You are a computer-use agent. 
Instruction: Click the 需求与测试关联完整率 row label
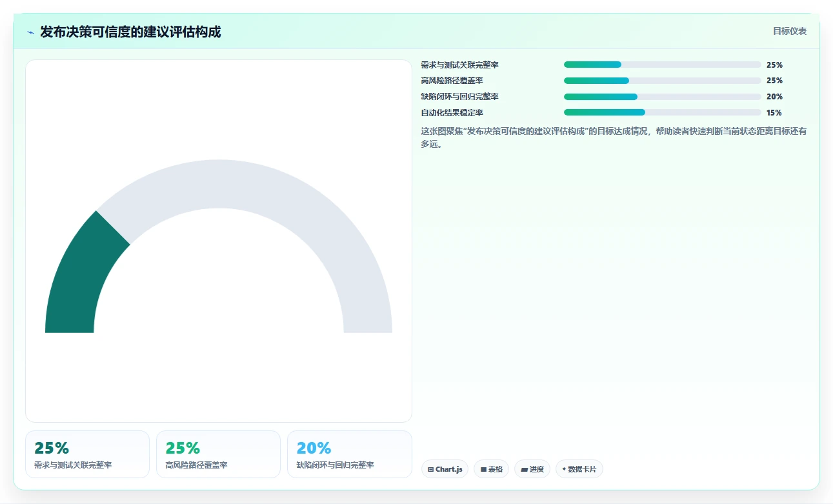pos(459,65)
